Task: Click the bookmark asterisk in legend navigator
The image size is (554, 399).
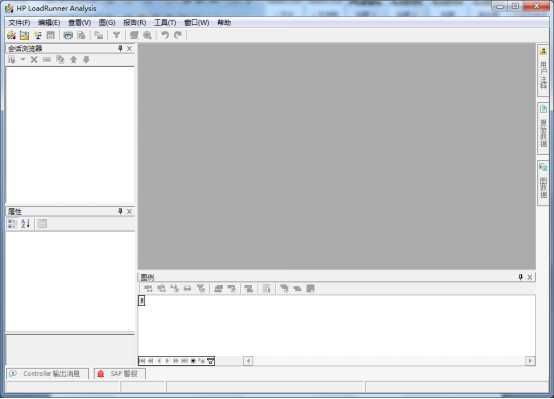Action: (x=193, y=361)
